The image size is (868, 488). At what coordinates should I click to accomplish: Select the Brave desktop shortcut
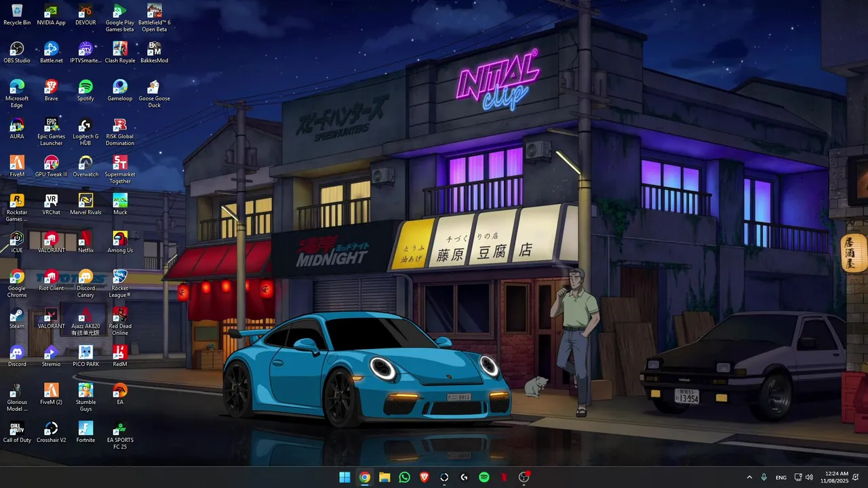[52, 91]
